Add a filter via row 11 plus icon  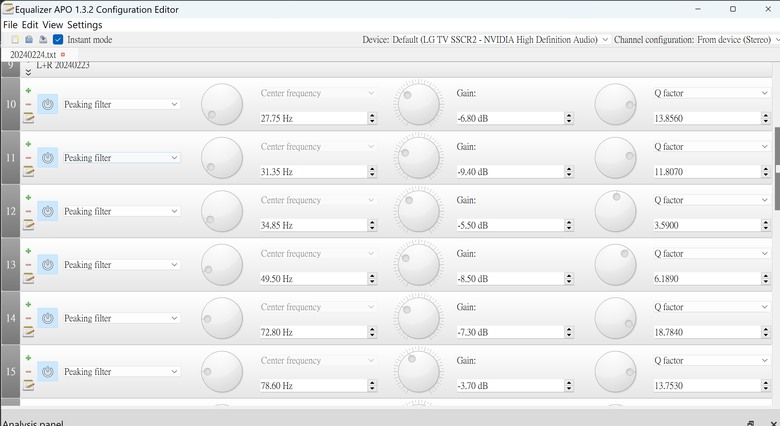point(28,144)
